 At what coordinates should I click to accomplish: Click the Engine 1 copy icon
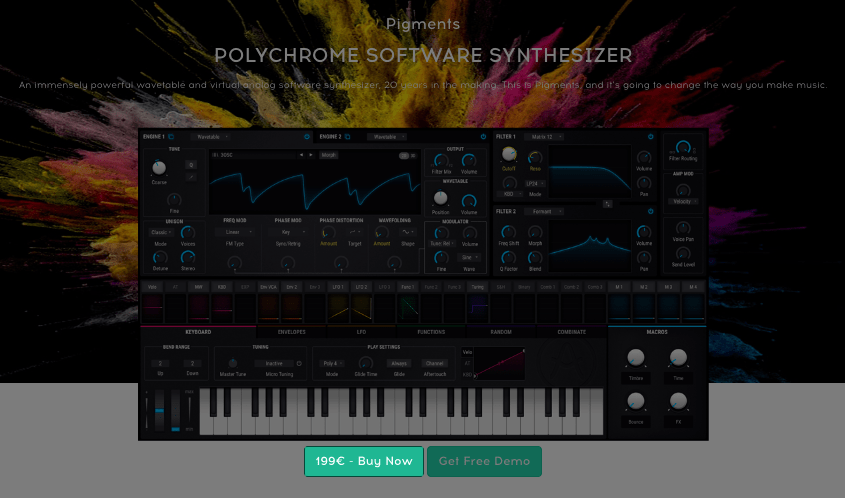click(x=171, y=137)
